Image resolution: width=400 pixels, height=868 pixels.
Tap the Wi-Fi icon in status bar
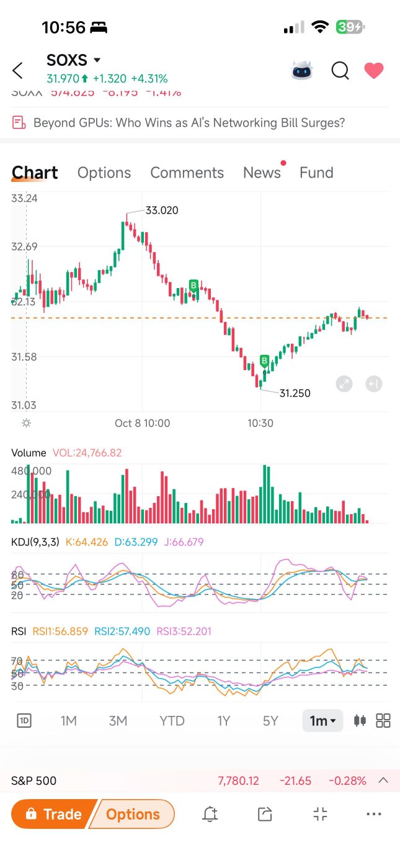[320, 27]
